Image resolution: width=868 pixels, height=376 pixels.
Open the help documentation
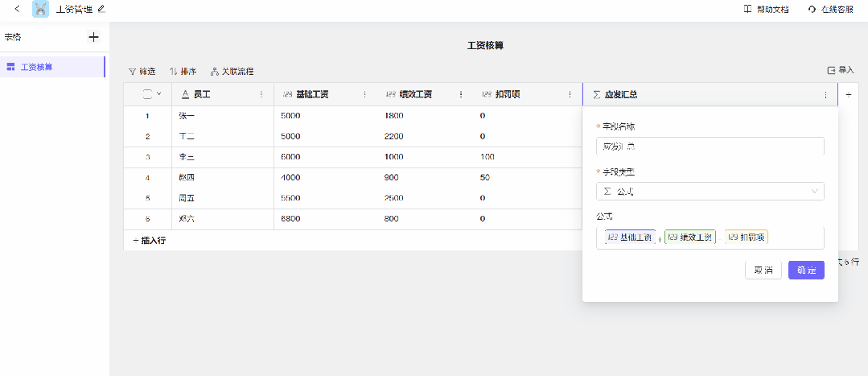coord(766,9)
